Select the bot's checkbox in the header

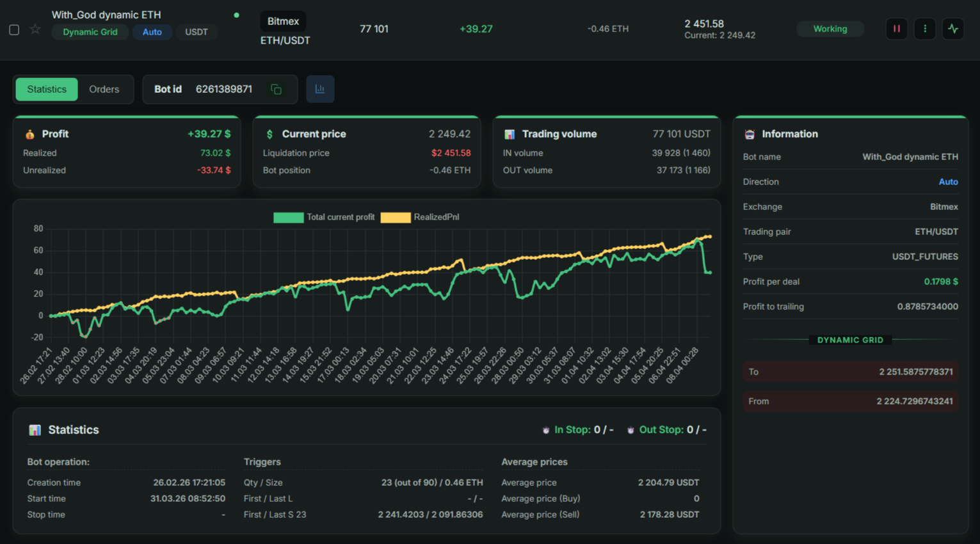pyautogui.click(x=13, y=29)
